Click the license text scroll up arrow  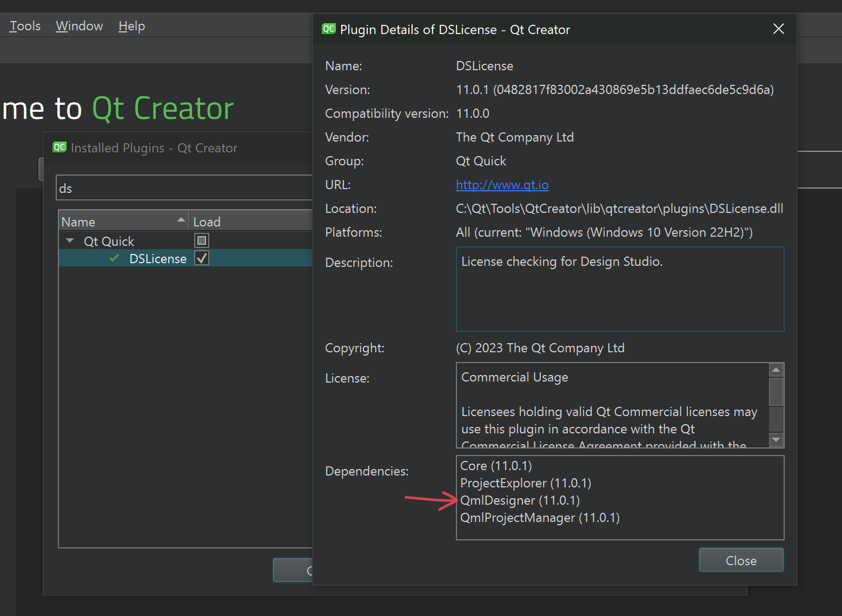776,370
